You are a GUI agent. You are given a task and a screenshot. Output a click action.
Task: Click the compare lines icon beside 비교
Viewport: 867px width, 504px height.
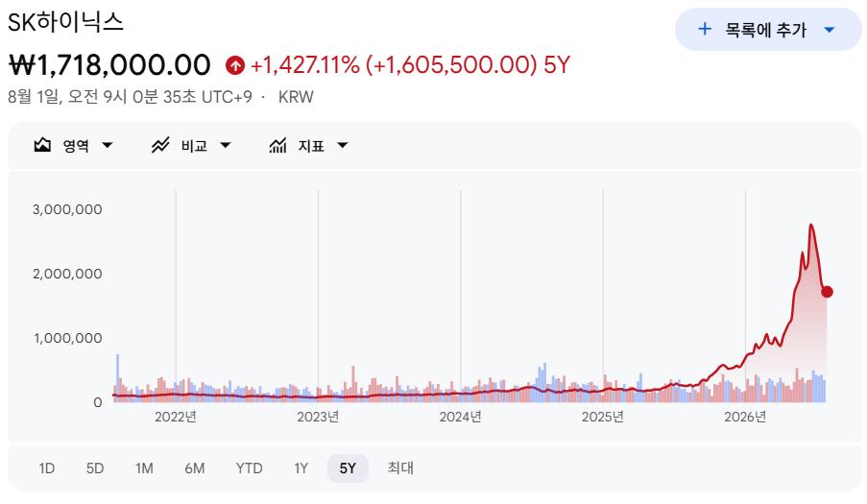click(x=160, y=145)
